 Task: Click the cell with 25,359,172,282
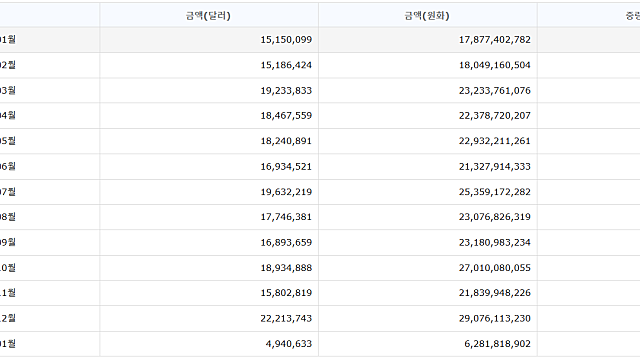tap(427, 192)
